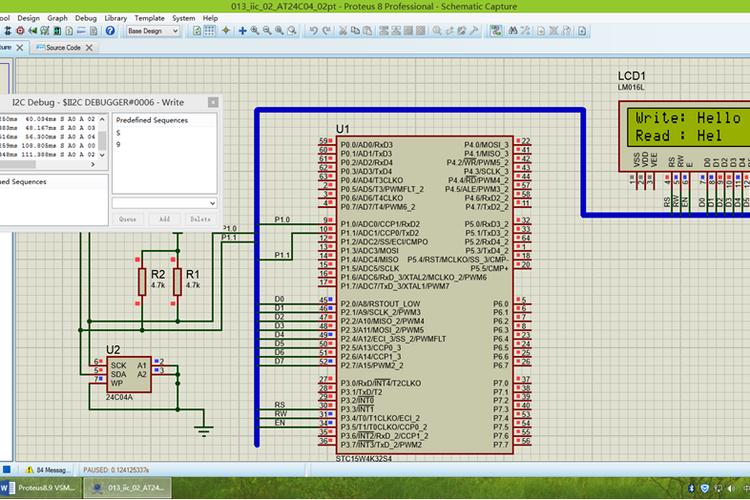
Task: Click the I2C log scroll-right arrow
Action: click(93, 164)
